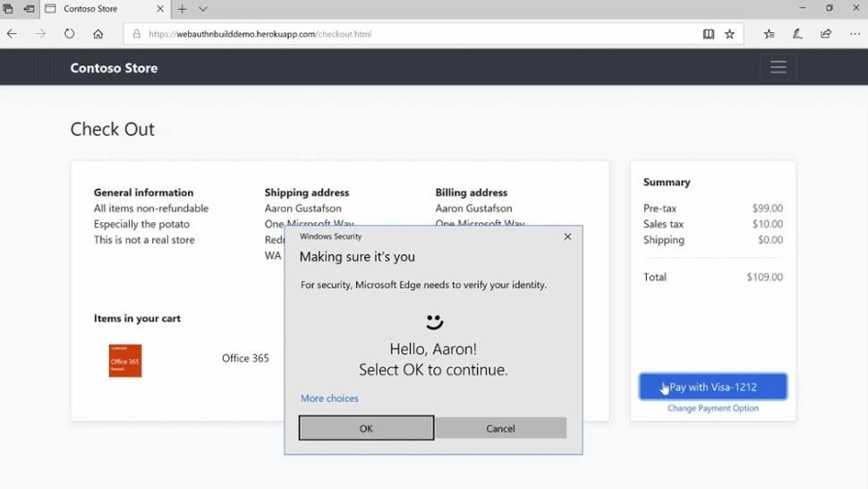The width and height of the screenshot is (868, 489).
Task: Expand the tab previews chevron
Action: tap(203, 9)
